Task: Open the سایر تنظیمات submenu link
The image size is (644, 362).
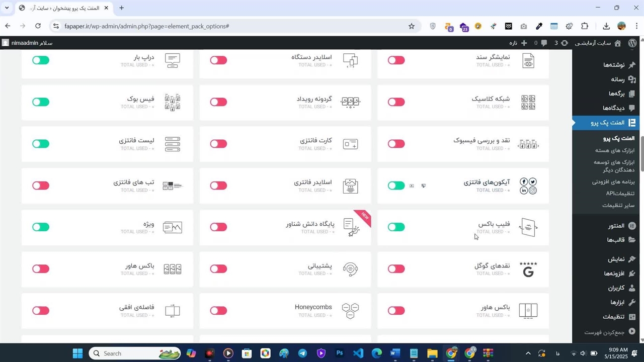Action: 618,205
